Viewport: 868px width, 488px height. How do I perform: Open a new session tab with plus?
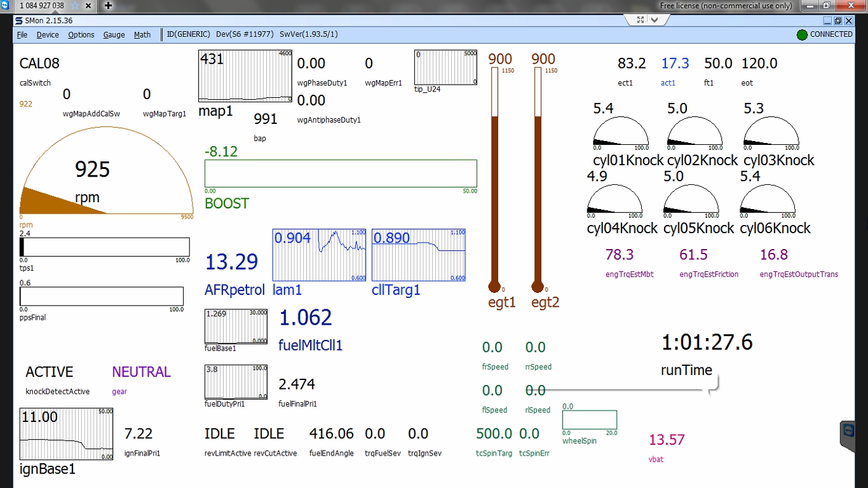(109, 6)
